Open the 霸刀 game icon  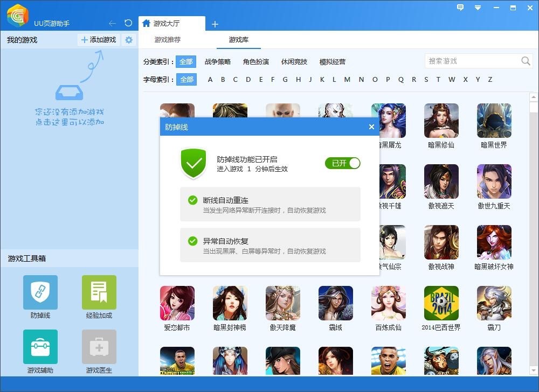coord(494,303)
